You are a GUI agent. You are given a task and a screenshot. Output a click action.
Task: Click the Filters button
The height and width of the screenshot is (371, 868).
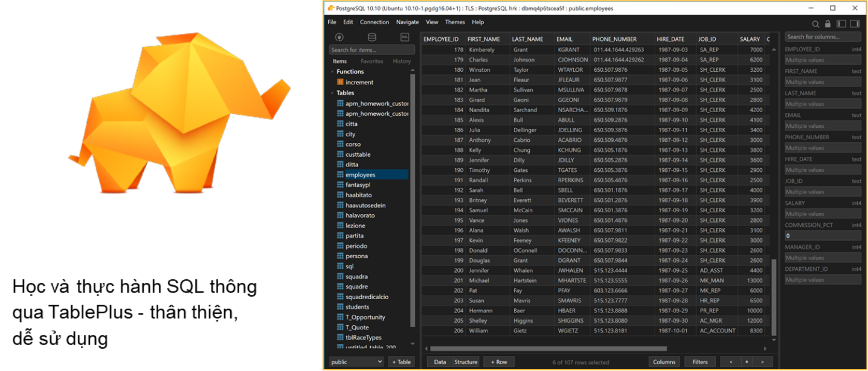tap(699, 362)
